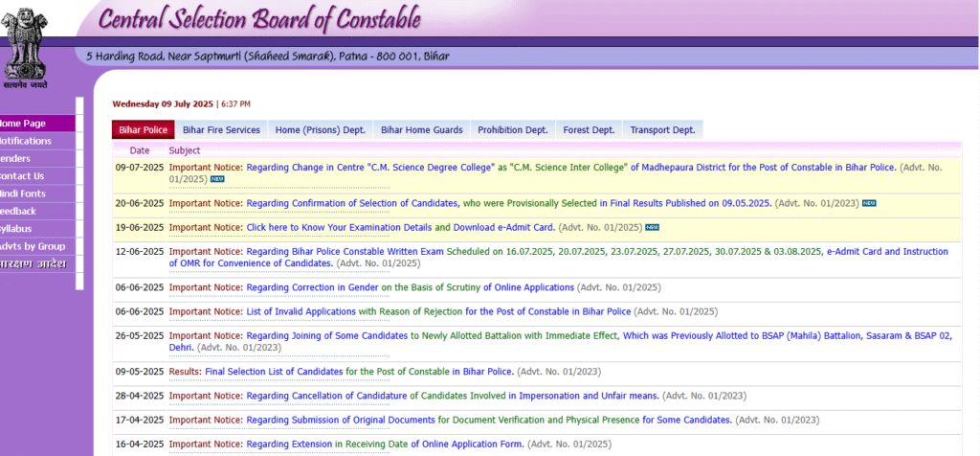Click the date 12-06-2025 in the table
The width and height of the screenshot is (980, 456).
pyautogui.click(x=140, y=251)
